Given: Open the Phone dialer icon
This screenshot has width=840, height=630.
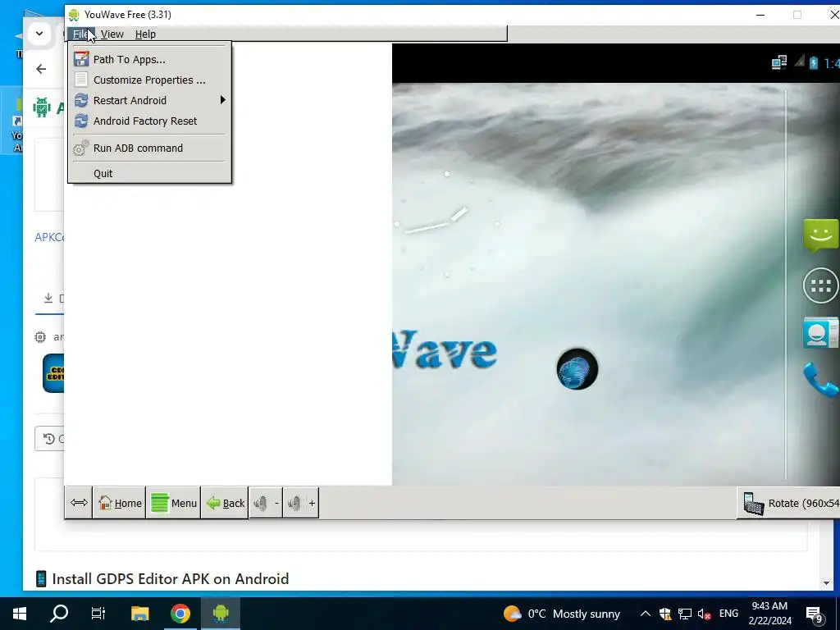Looking at the screenshot, I should (820, 379).
